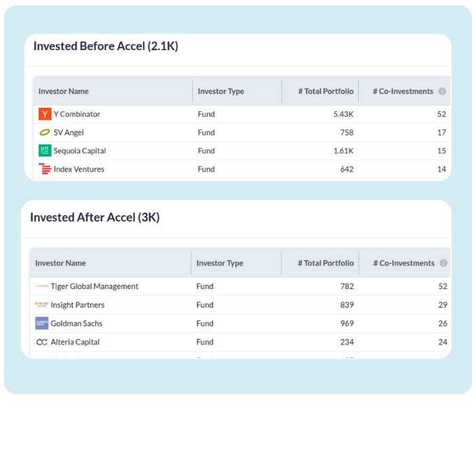This screenshot has height=451, width=476.
Task: Sort by Co-Investments in After Accel table
Action: (403, 263)
